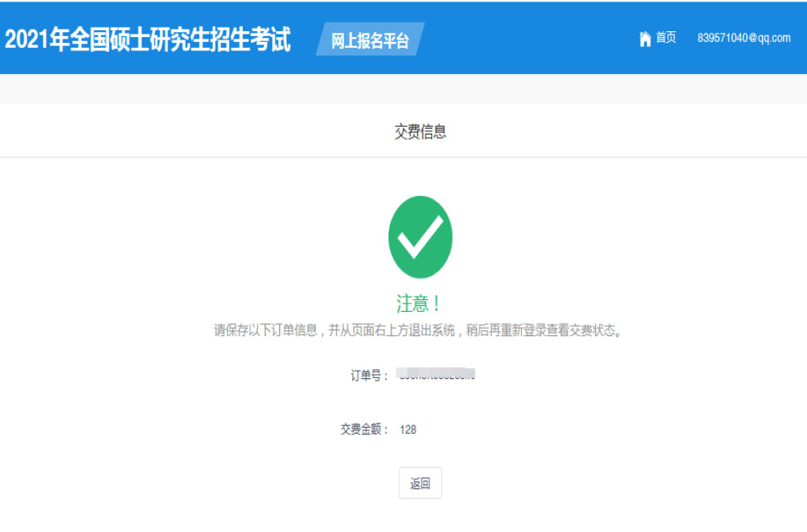Click the 网上报名平台 platform badge
This screenshot has width=807, height=532.
[x=370, y=40]
